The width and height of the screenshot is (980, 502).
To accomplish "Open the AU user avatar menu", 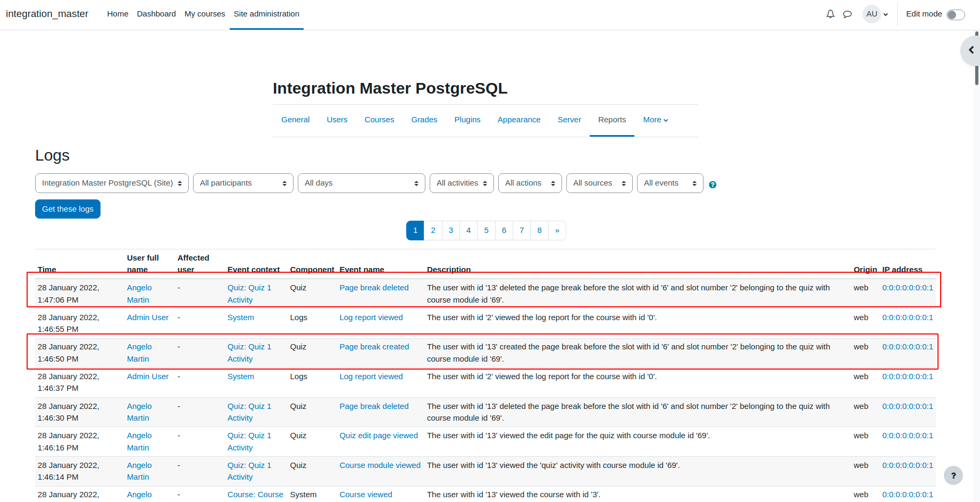I will 876,14.
